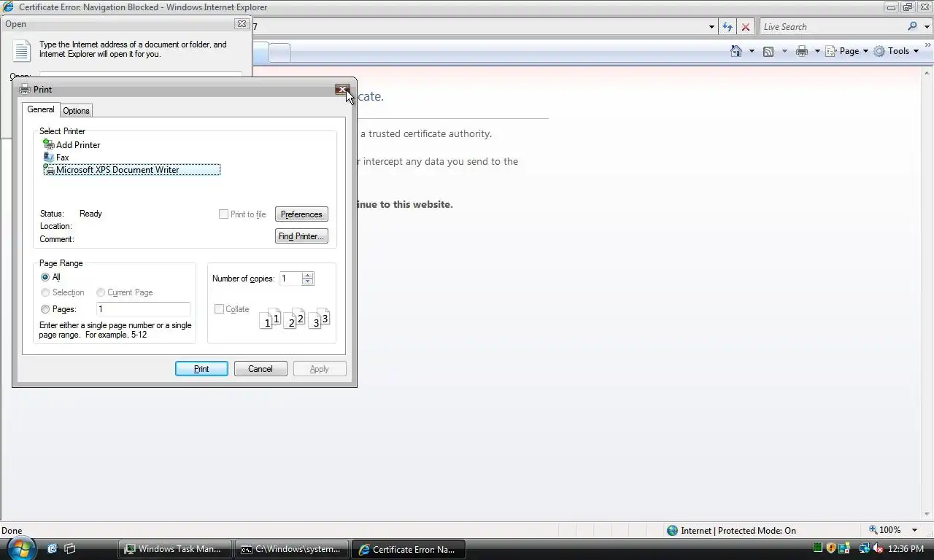Click the zoom magnifier icon in status bar
934x560 pixels.
[873, 530]
